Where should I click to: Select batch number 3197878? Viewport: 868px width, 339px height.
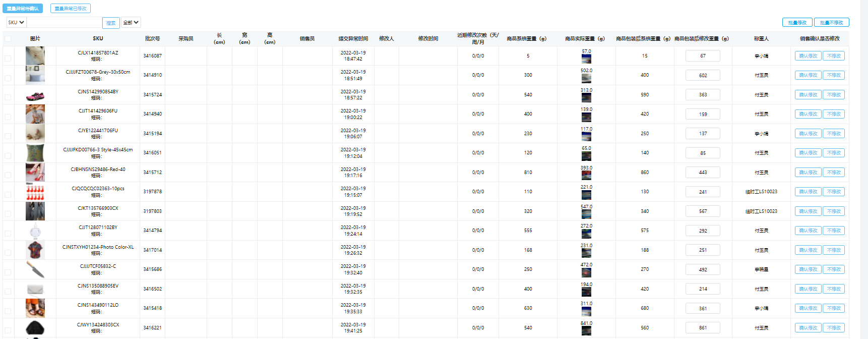coord(152,192)
